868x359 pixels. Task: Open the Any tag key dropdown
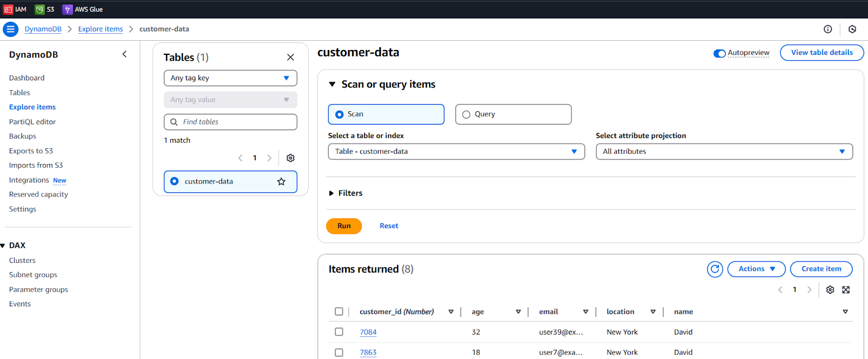(231, 78)
